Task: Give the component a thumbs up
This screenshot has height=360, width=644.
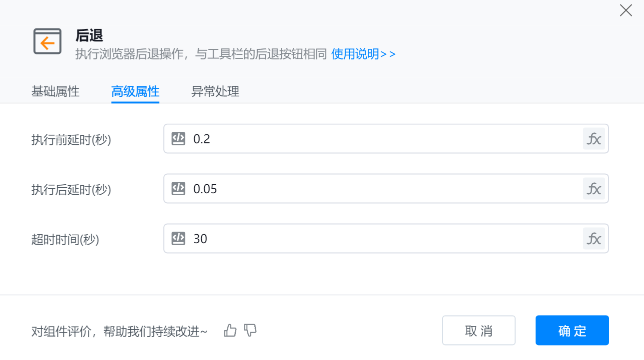Action: tap(230, 331)
